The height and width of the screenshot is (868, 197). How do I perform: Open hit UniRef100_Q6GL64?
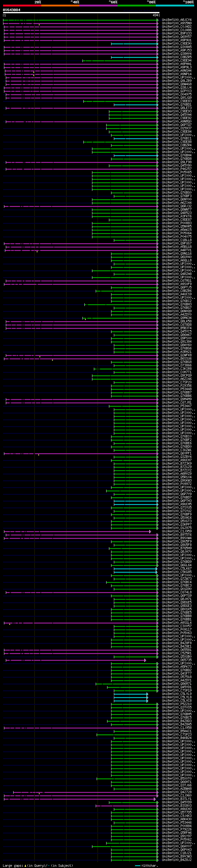(x=177, y=565)
